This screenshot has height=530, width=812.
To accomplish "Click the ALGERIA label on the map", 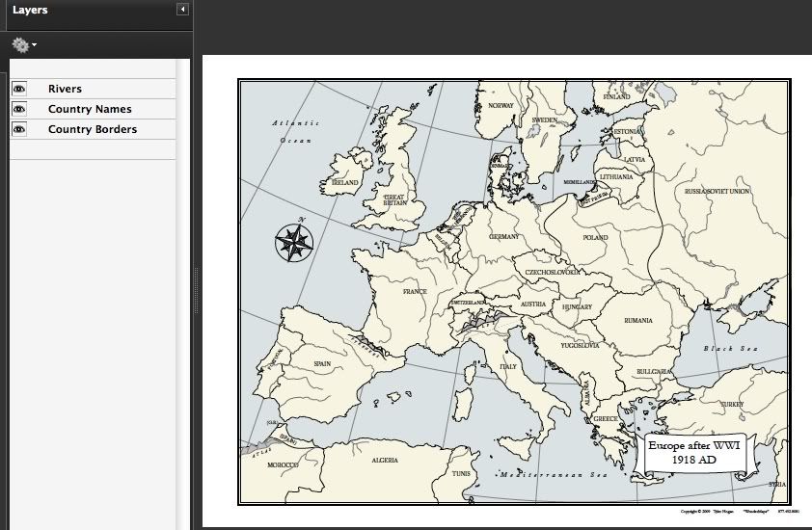I will click(x=385, y=461).
